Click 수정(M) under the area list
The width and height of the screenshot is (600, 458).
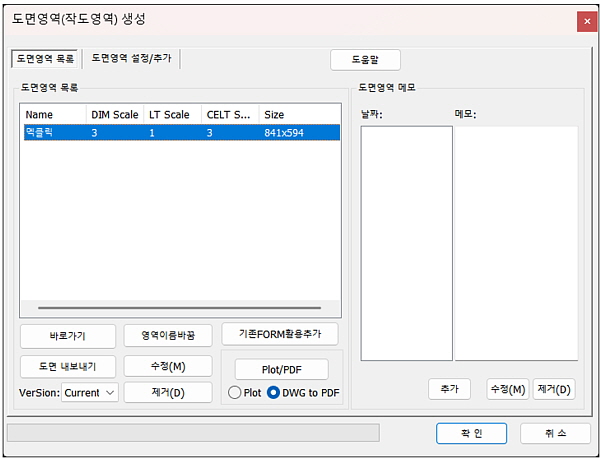(168, 366)
